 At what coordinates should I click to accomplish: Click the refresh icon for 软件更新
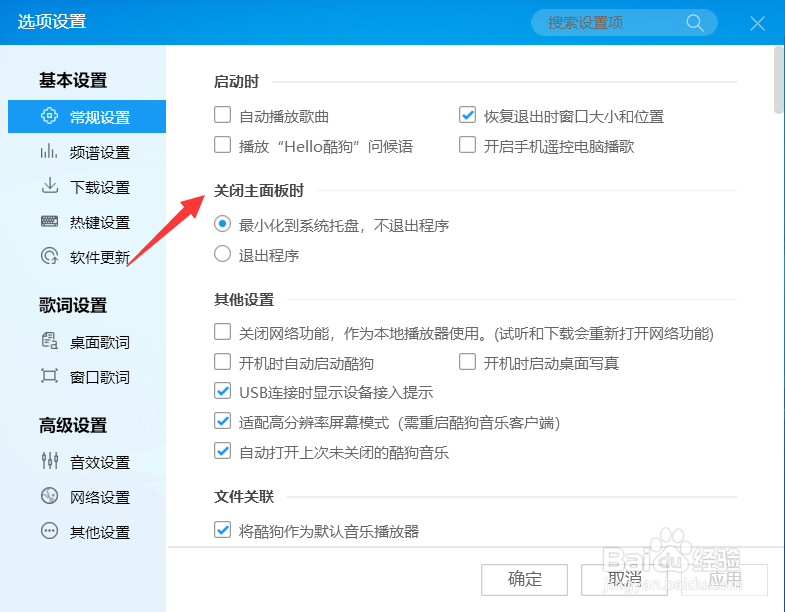[49, 256]
